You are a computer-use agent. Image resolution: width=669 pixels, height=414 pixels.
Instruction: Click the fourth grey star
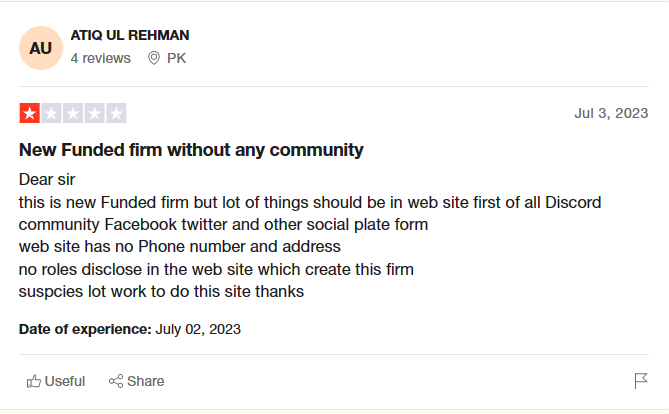(95, 113)
